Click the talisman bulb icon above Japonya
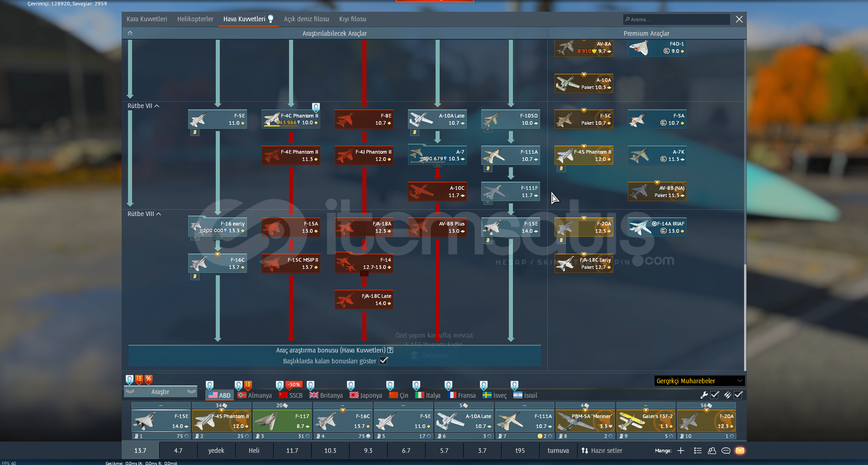Image resolution: width=868 pixels, height=465 pixels. pyautogui.click(x=351, y=385)
